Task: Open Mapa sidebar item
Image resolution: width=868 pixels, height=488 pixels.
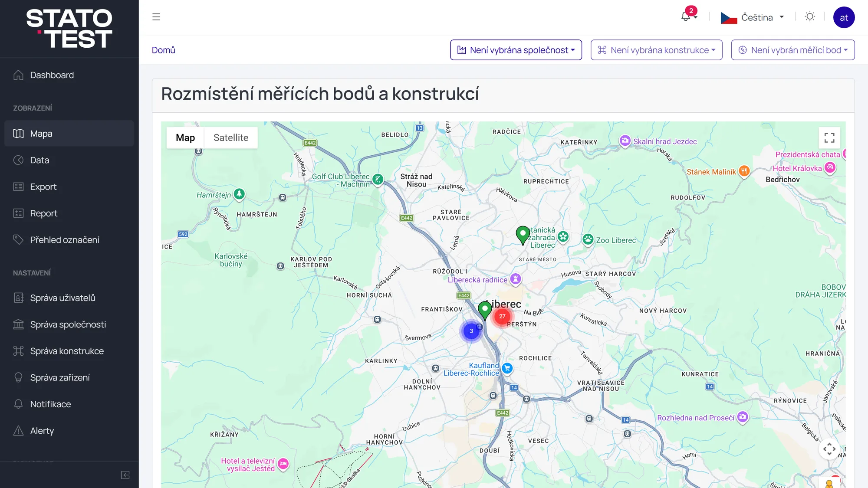Action: coord(69,134)
